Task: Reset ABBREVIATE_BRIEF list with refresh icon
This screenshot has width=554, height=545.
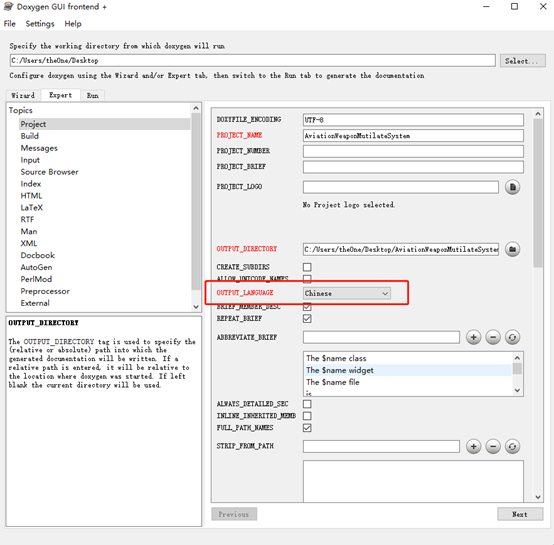Action: tap(512, 337)
